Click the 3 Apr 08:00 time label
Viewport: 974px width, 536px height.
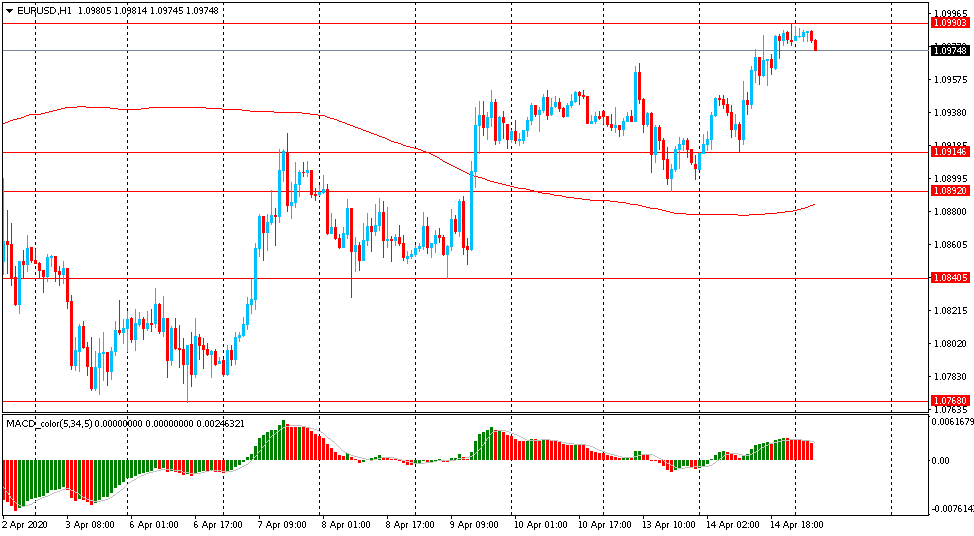pos(90,525)
